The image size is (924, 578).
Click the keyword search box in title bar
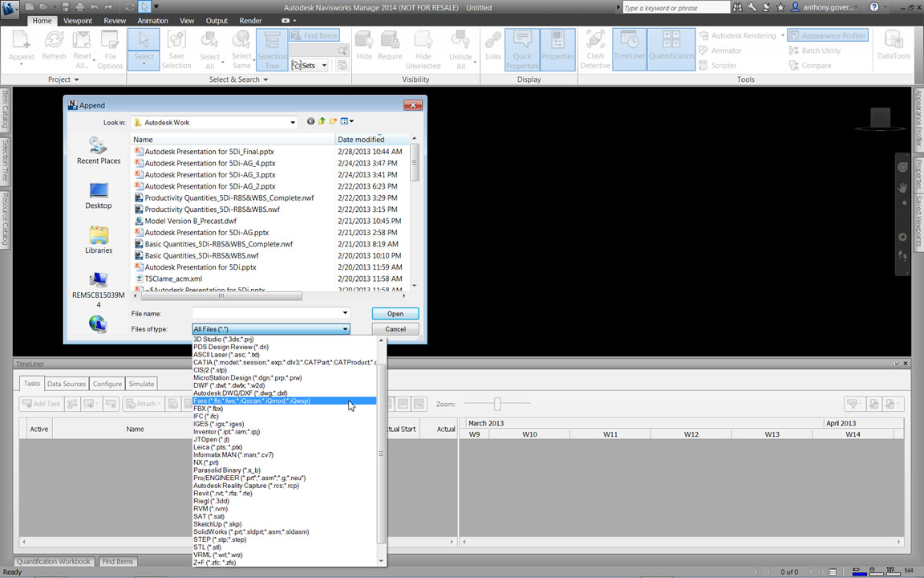(676, 8)
